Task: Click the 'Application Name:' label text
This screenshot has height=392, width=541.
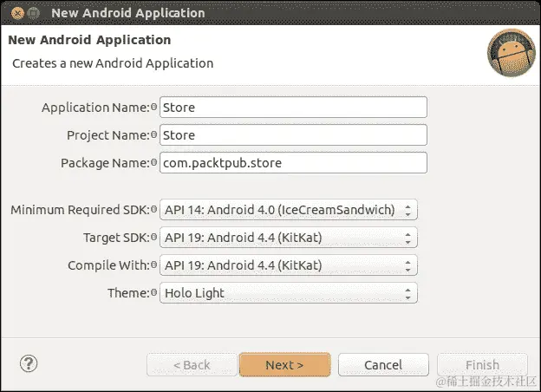Action: [x=96, y=108]
